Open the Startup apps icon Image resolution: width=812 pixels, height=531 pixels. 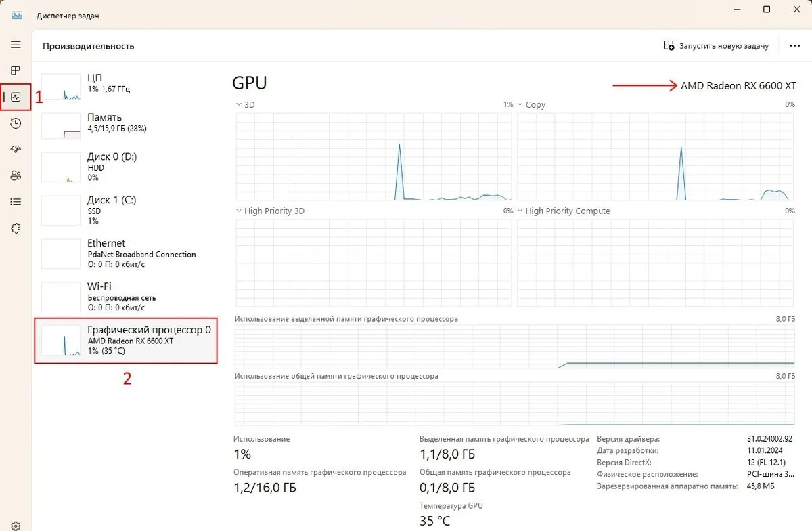[16, 149]
